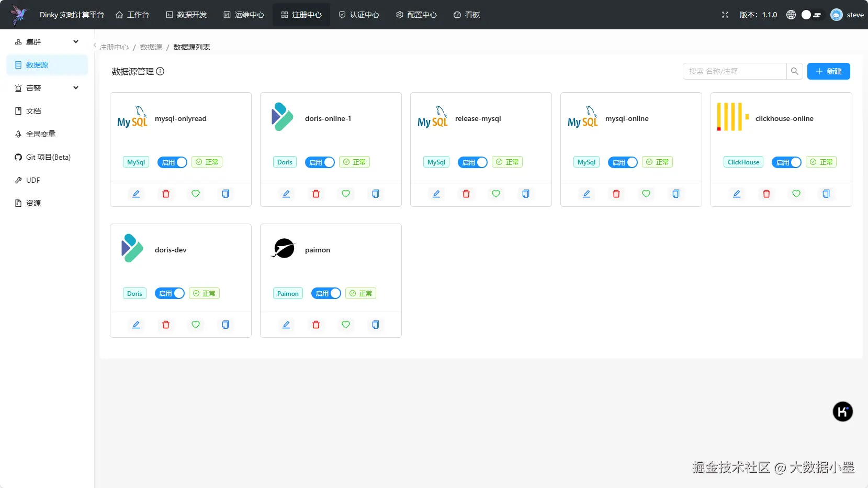The image size is (868, 488).
Task: Delete the clickhouse-online data source
Action: (766, 194)
